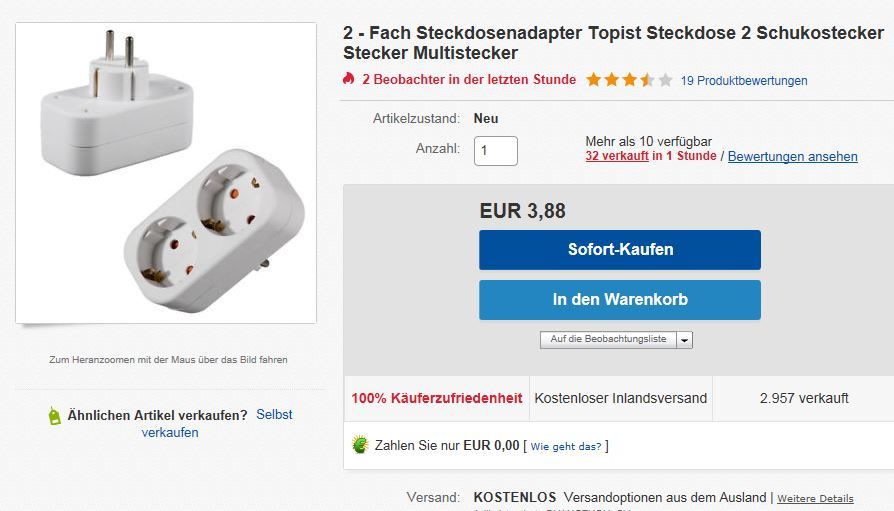Screen dimensions: 894x511
Task: Click the Sofort-Kaufen button
Action: point(620,250)
